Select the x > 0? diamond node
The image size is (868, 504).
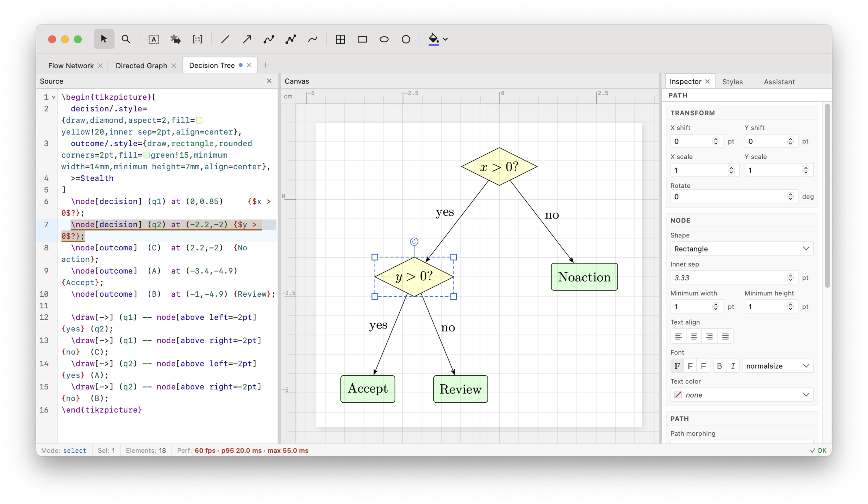pos(499,166)
